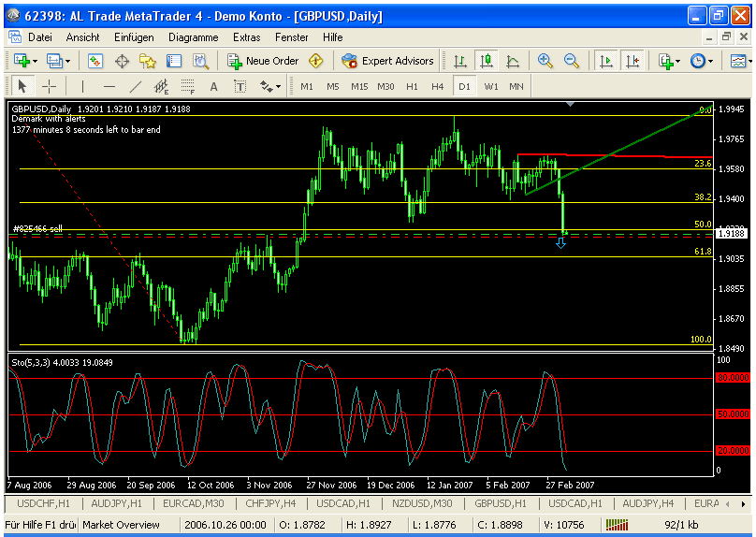Click the sell order arrow marker on chart
756x537 pixels.
pos(560,242)
